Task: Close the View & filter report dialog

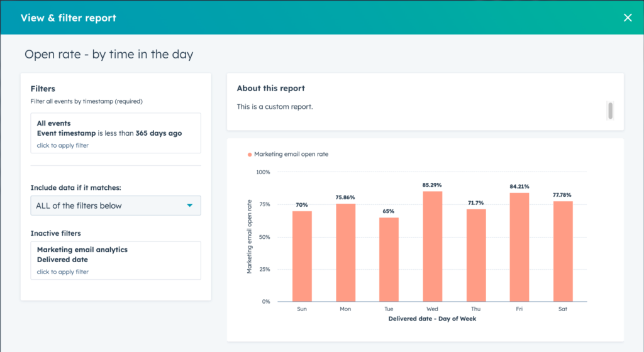Action: click(627, 18)
